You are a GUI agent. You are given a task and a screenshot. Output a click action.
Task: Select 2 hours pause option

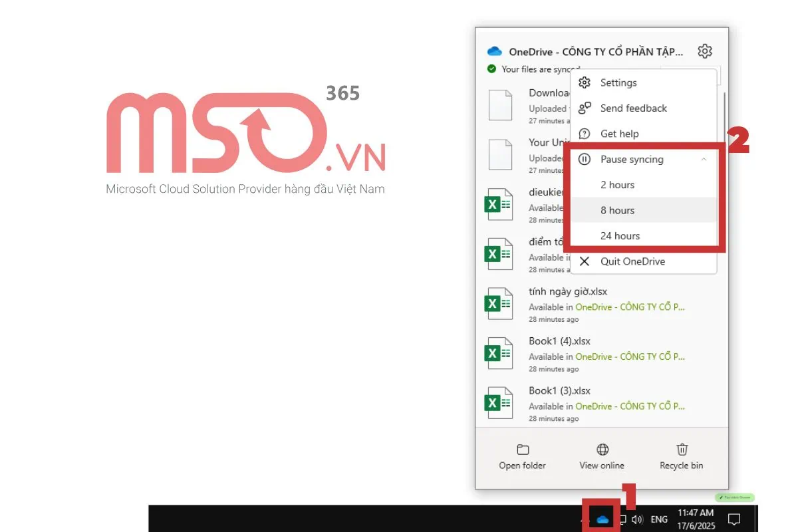tap(617, 185)
